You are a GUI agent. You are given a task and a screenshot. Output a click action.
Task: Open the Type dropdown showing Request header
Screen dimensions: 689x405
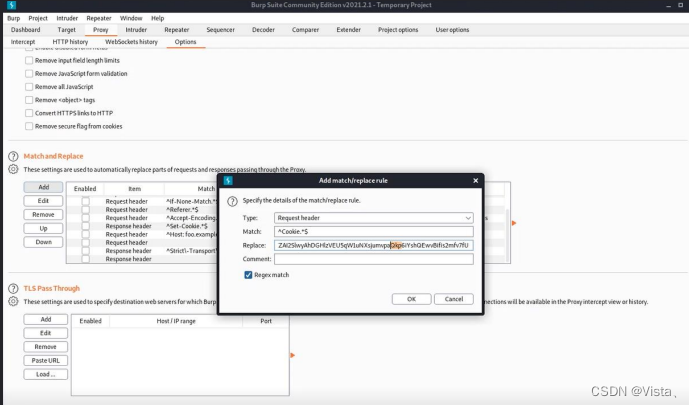tap(374, 218)
